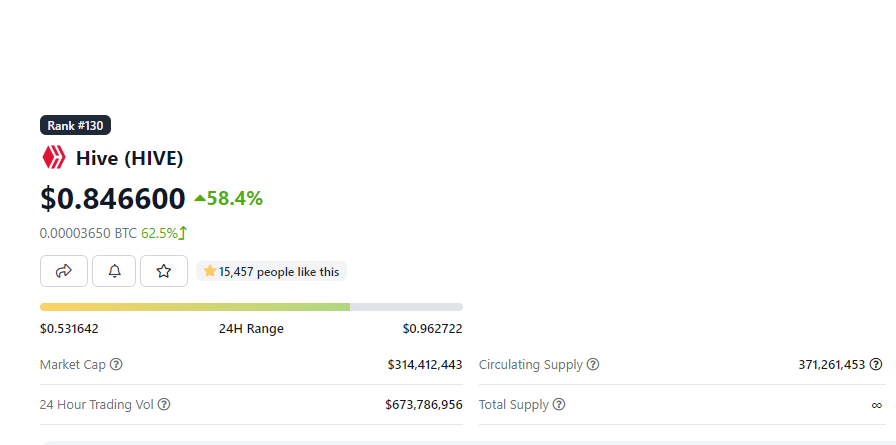This screenshot has width=896, height=445.
Task: Click the $314,412,443 market cap value
Action: [425, 364]
